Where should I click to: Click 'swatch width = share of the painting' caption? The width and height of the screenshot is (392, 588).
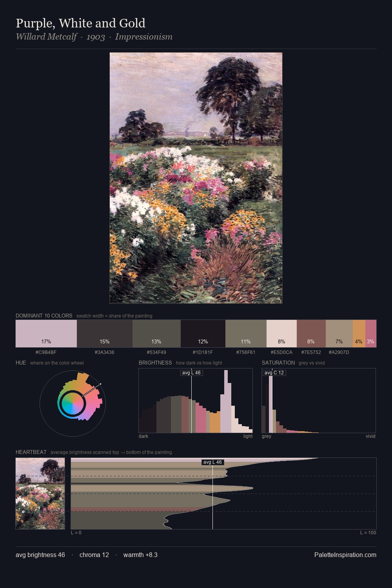(x=114, y=316)
